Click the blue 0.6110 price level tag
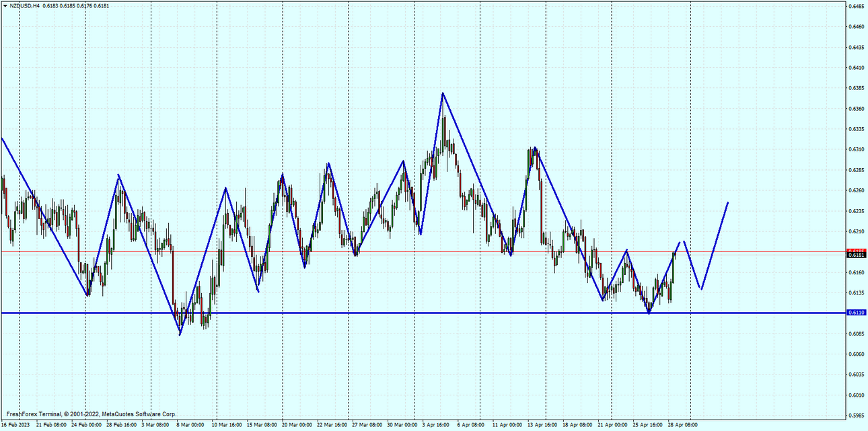 pos(856,313)
